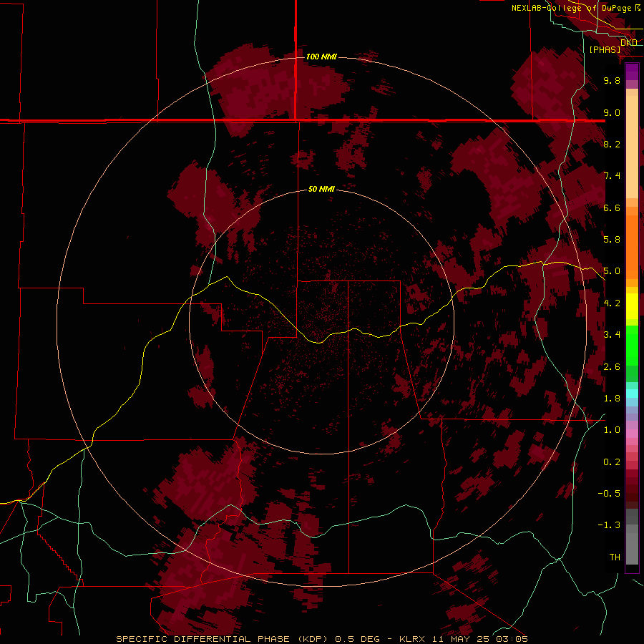The height and width of the screenshot is (644, 644).
Task: Click the 7.4 value on color scale
Action: click(x=612, y=176)
